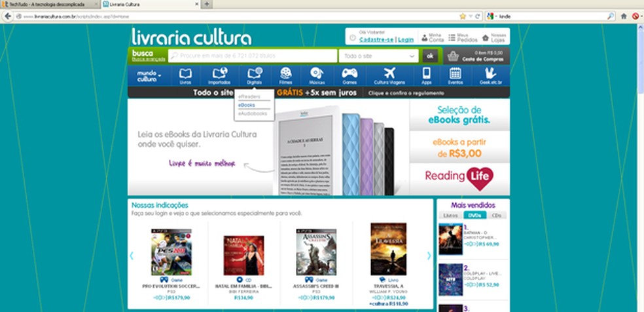Click the red blocker icon in toolbar
The image size is (644, 312).
(635, 16)
